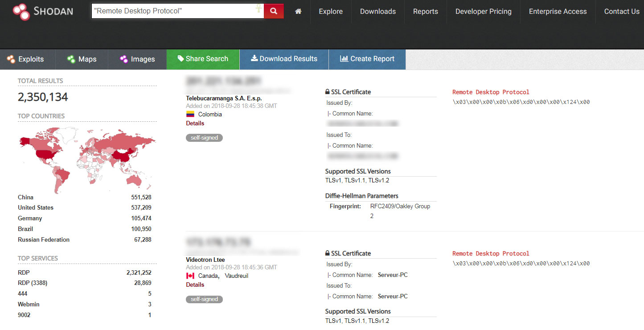
Task: Filter by Webmin service
Action: [28, 304]
